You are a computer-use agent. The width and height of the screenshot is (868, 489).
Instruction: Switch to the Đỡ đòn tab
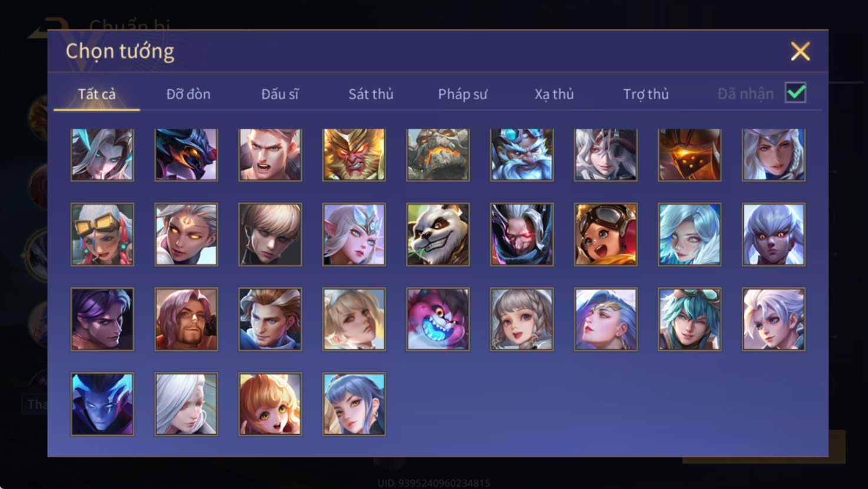click(x=188, y=94)
